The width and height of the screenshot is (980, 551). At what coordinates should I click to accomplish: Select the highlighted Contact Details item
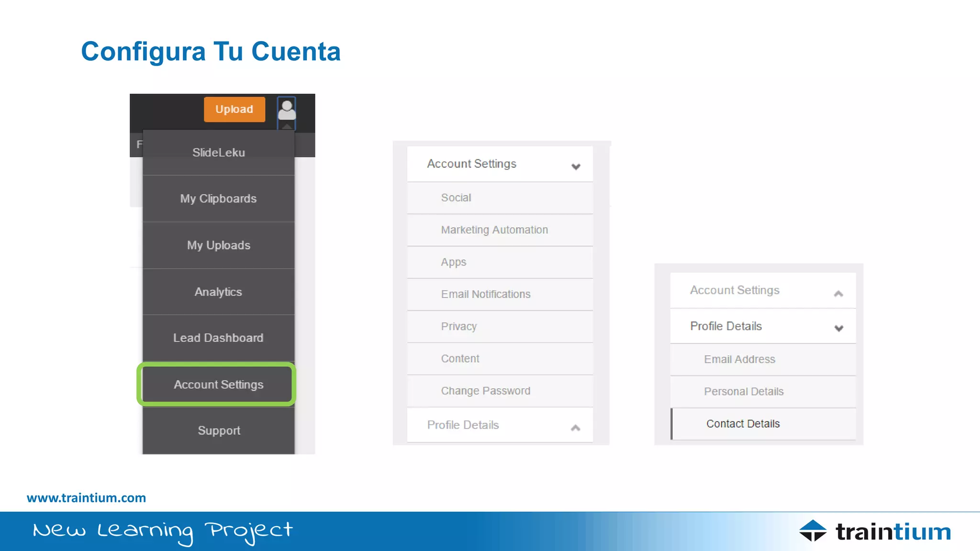[763, 424]
